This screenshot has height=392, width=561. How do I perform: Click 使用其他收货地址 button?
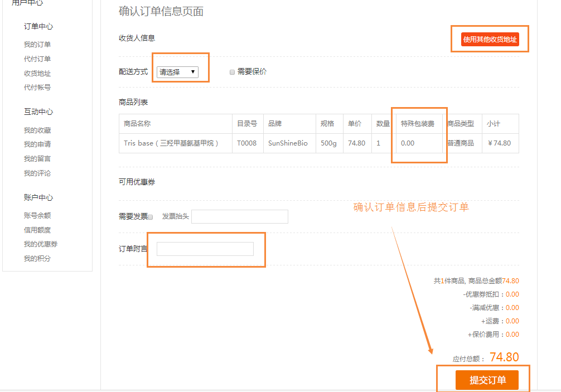tap(490, 40)
